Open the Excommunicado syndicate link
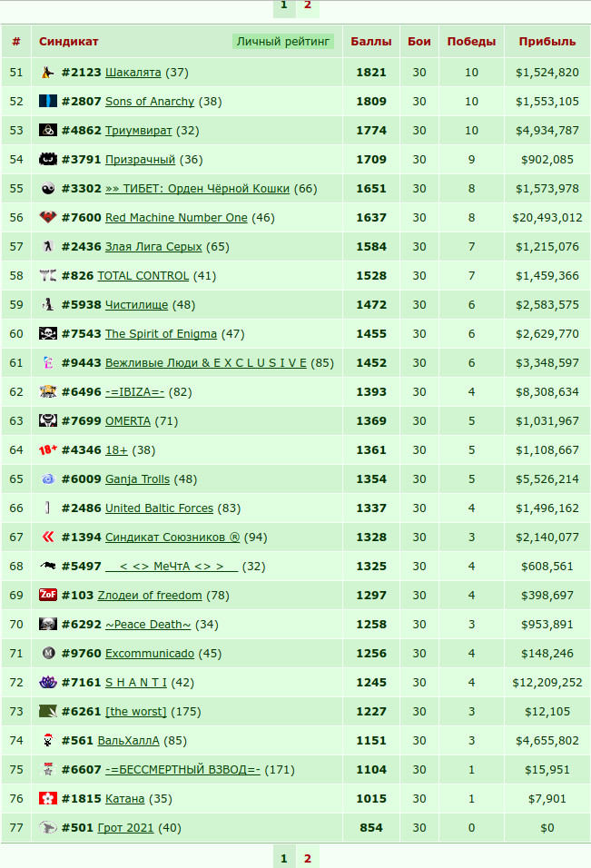The height and width of the screenshot is (868, 591). (150, 653)
